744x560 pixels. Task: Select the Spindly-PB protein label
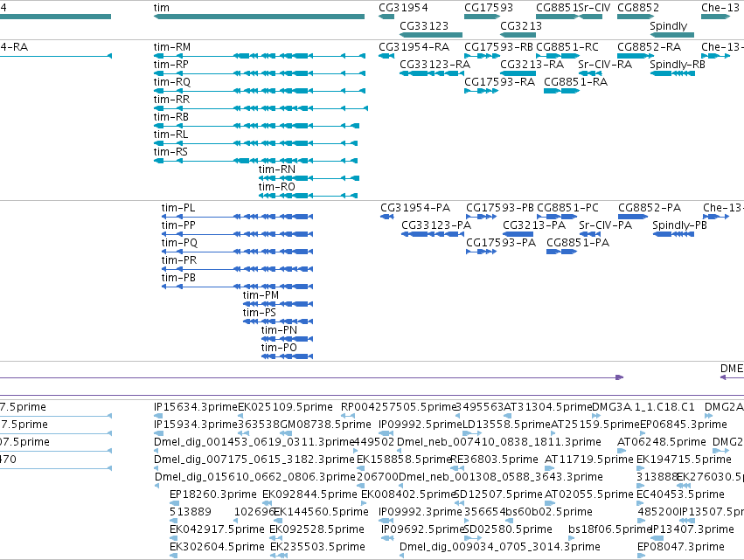pos(679,225)
